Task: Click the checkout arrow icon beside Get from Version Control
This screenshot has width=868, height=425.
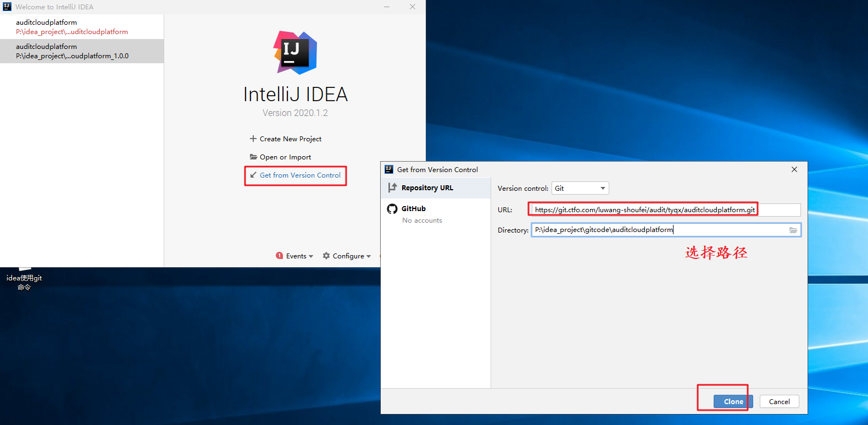Action: pos(253,175)
